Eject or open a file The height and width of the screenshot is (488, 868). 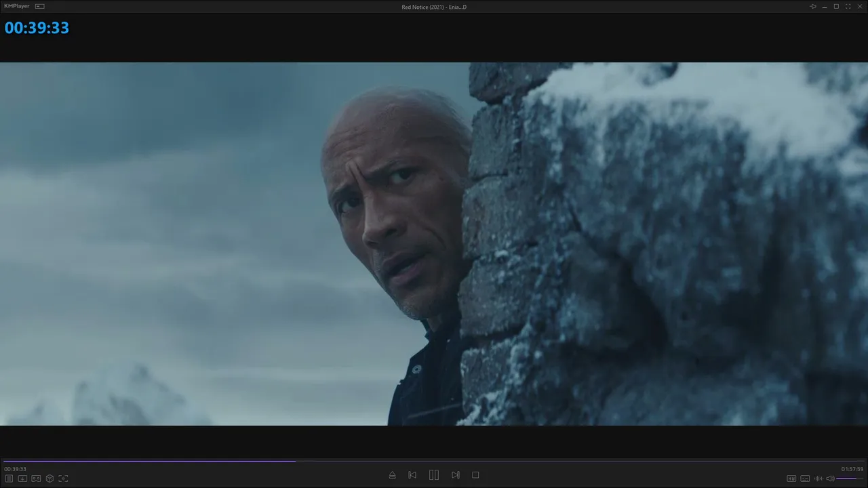[x=392, y=475]
